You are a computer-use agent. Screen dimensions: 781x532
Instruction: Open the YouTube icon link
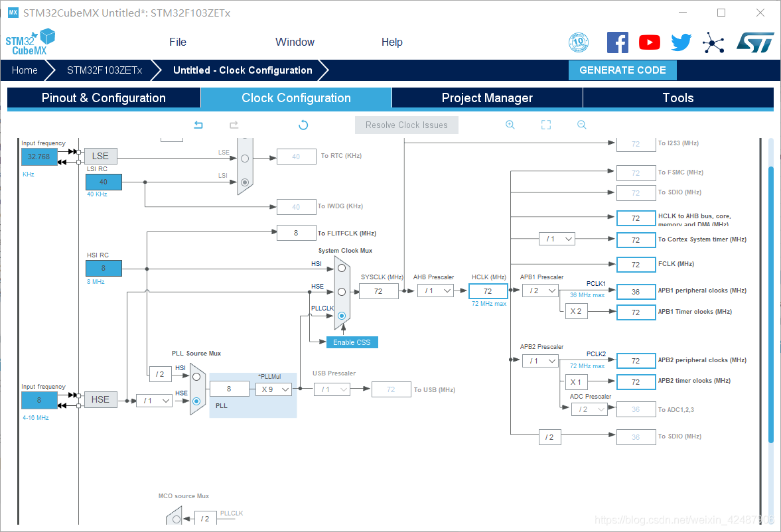649,42
